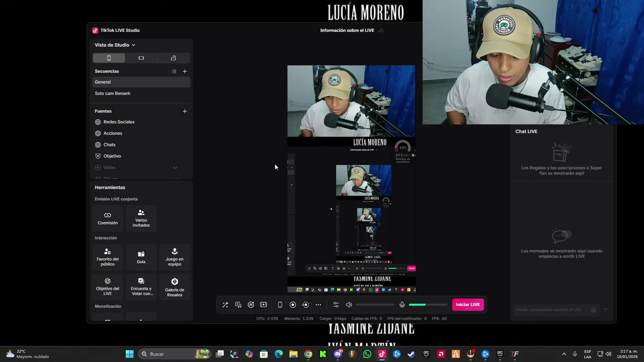The width and height of the screenshot is (644, 362).
Task: Start recording with the record button
Action: coord(293,305)
